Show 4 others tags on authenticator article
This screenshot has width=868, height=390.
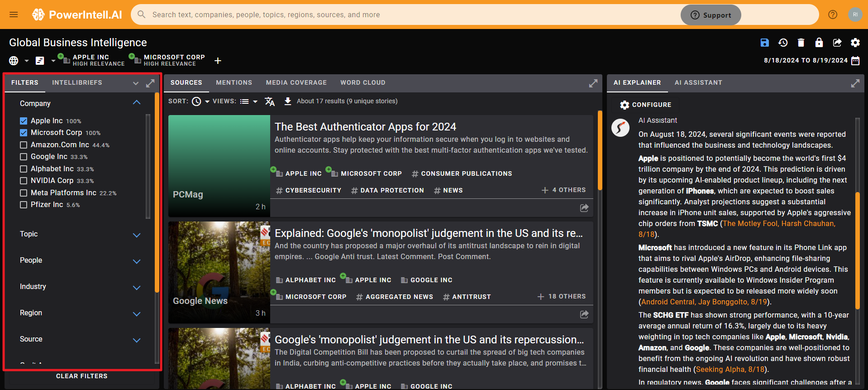(563, 190)
